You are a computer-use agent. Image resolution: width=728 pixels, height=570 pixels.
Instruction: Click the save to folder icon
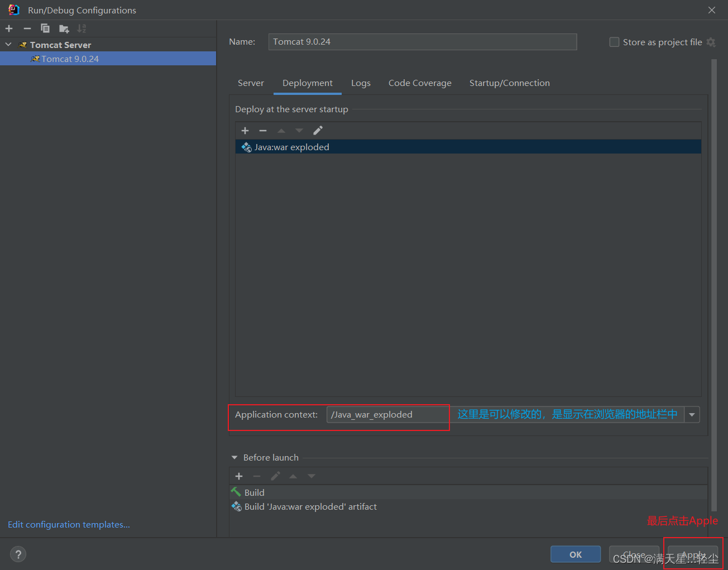tap(64, 28)
